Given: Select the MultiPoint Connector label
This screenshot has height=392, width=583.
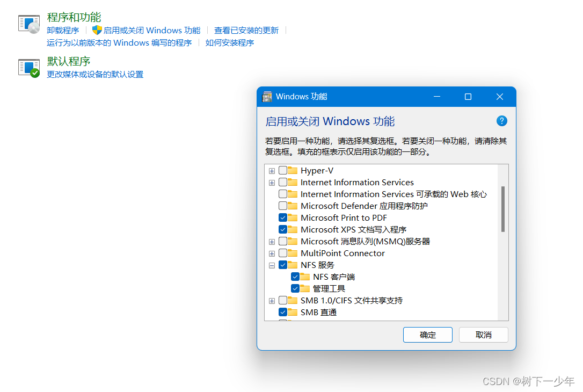Looking at the screenshot, I should click(343, 253).
